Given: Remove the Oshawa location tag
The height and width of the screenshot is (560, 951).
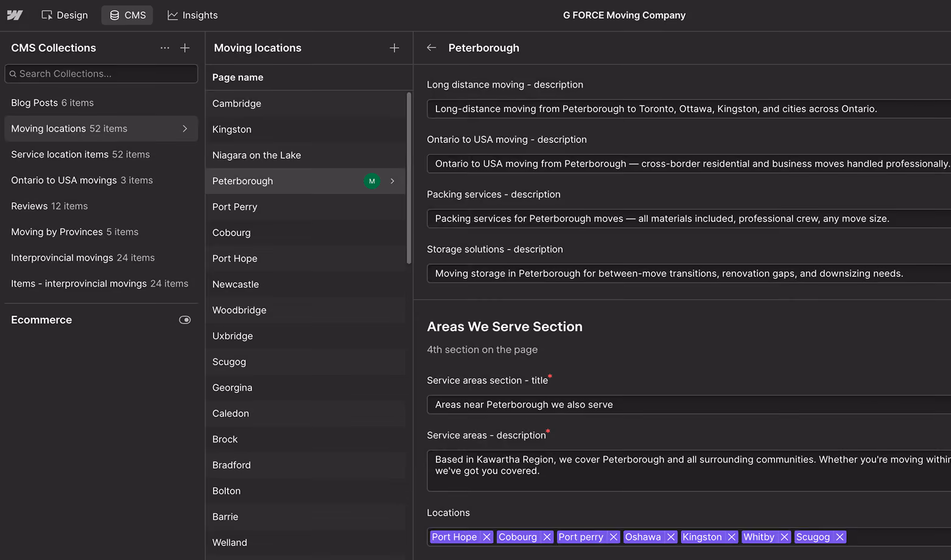Looking at the screenshot, I should pyautogui.click(x=670, y=537).
